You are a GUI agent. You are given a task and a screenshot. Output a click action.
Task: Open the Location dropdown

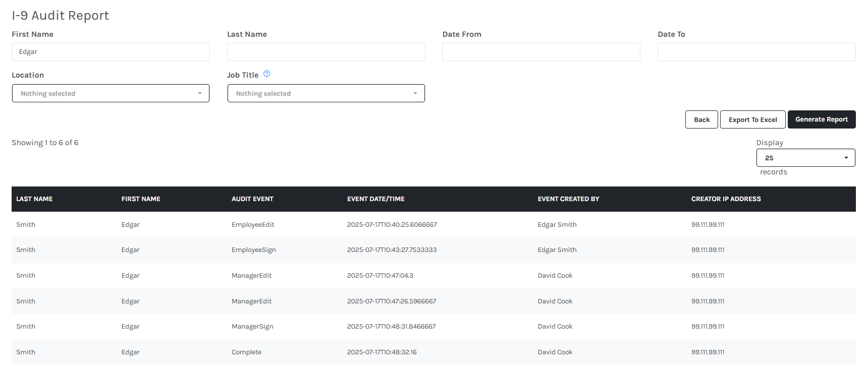click(111, 93)
